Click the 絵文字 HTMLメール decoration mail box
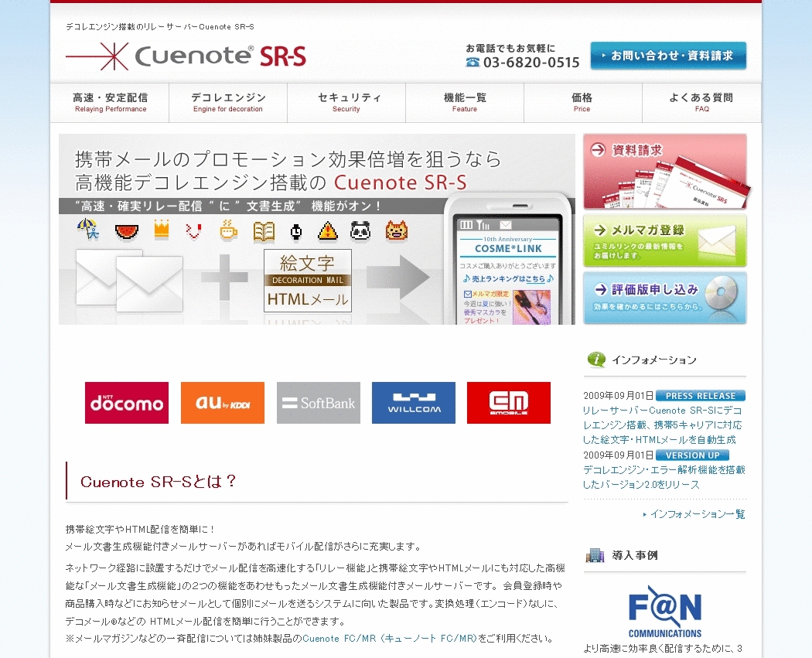 click(x=308, y=281)
